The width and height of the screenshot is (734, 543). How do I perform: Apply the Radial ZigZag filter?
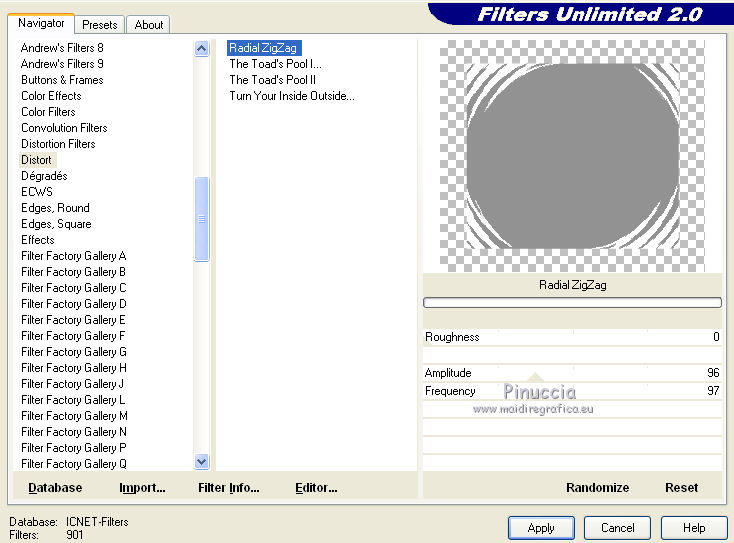(541, 528)
